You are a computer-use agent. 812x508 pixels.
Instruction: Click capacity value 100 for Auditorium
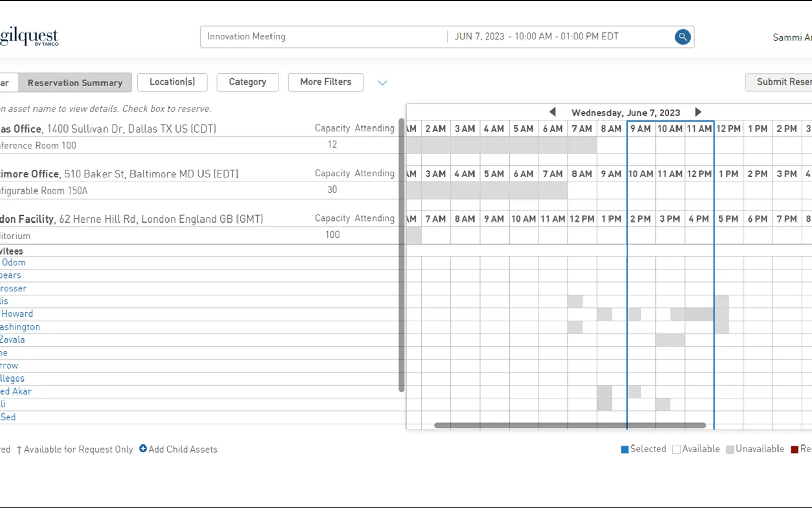tap(332, 235)
